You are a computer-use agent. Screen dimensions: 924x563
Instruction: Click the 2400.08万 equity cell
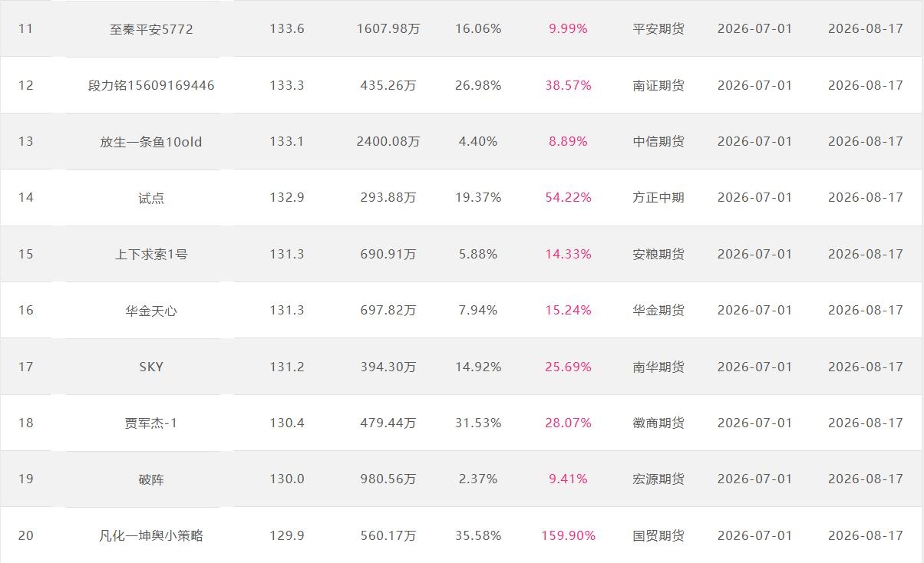(x=388, y=141)
